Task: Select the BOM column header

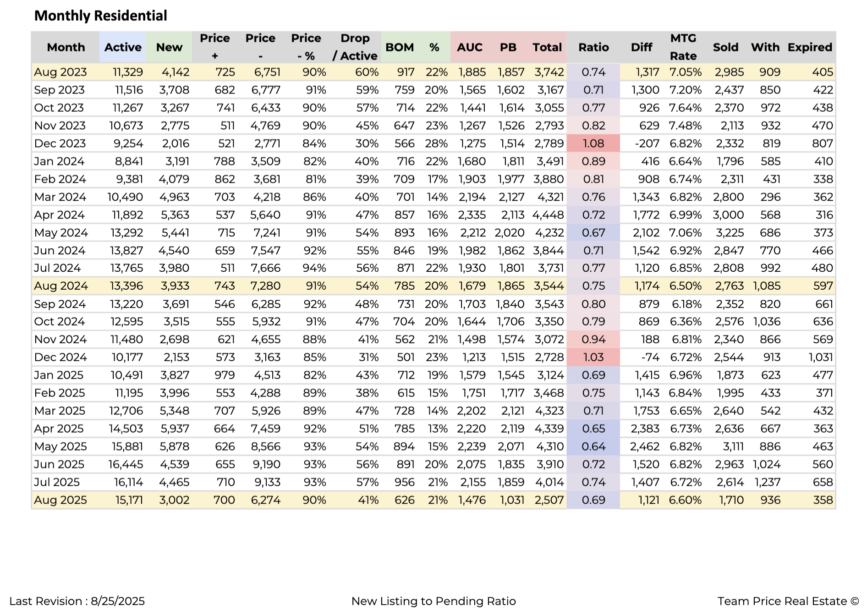Action: (400, 47)
